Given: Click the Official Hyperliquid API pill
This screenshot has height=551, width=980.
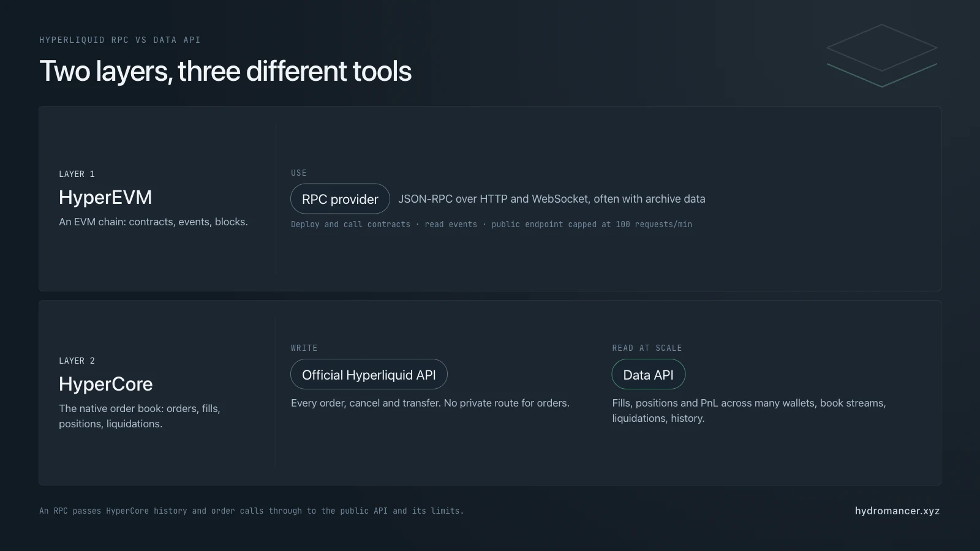Looking at the screenshot, I should click(x=369, y=375).
